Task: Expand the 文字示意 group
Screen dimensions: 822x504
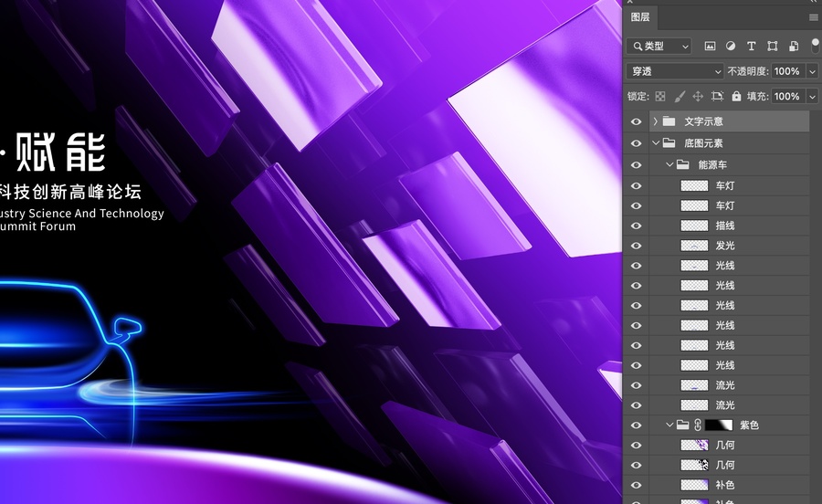Action: point(655,121)
